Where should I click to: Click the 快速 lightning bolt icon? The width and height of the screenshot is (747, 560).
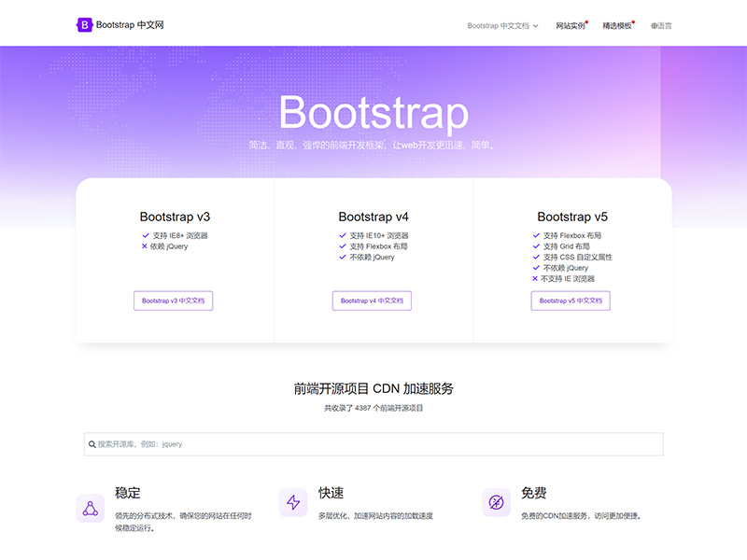click(x=293, y=502)
